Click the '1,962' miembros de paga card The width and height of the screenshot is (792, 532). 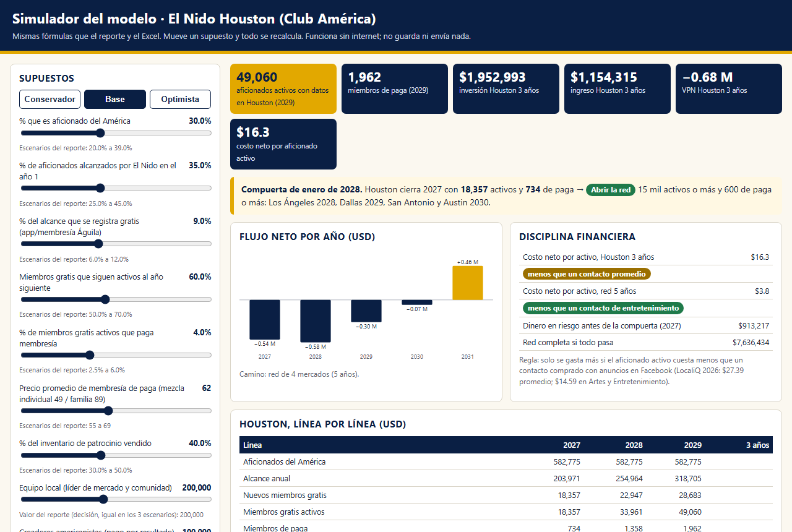click(395, 89)
